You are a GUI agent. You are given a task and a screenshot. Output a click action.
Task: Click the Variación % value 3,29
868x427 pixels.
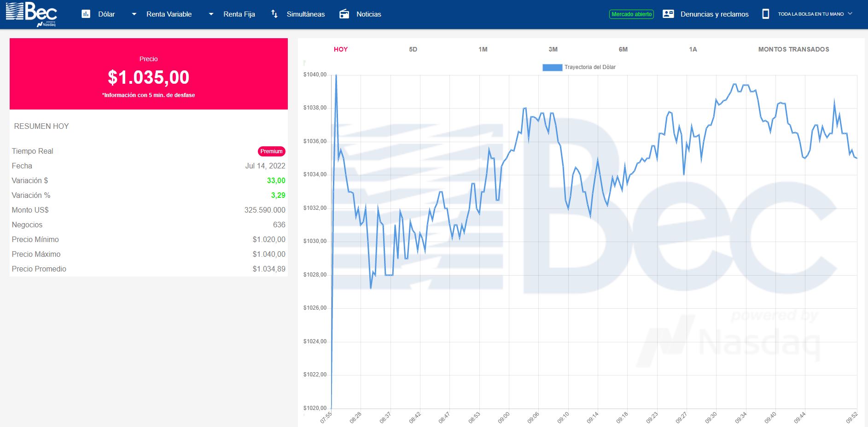[x=278, y=195]
